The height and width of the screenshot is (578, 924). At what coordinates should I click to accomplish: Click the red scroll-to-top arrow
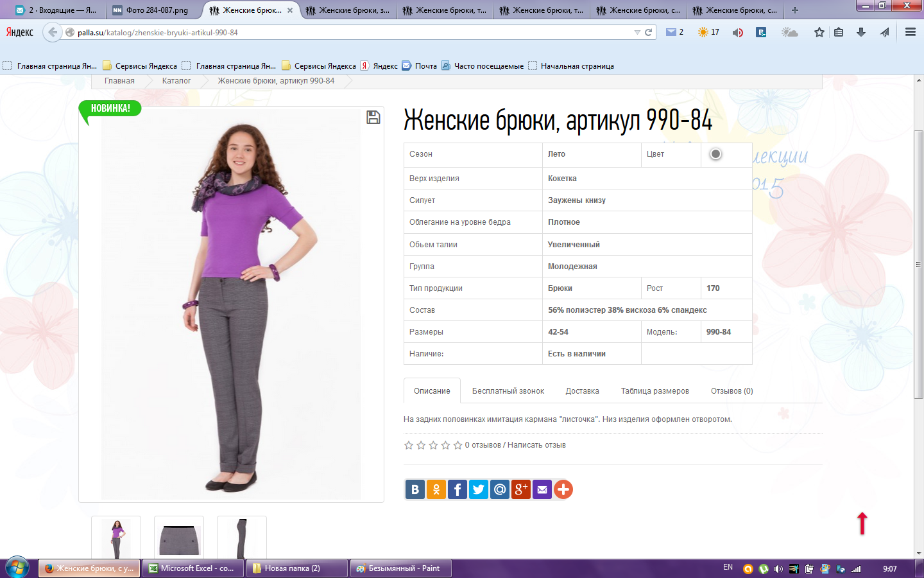[862, 523]
